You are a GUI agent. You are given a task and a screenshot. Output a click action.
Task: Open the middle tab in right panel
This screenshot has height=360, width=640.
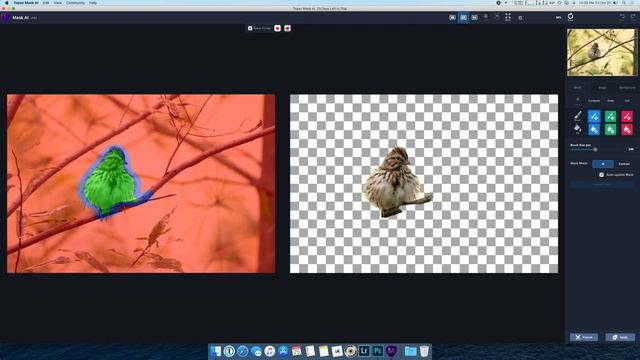pyautogui.click(x=602, y=87)
